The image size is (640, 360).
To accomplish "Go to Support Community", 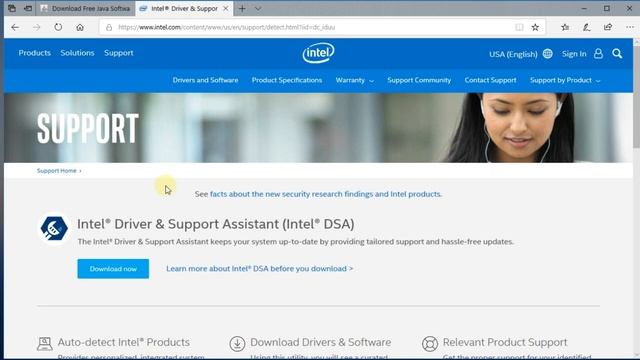I will pos(419,80).
